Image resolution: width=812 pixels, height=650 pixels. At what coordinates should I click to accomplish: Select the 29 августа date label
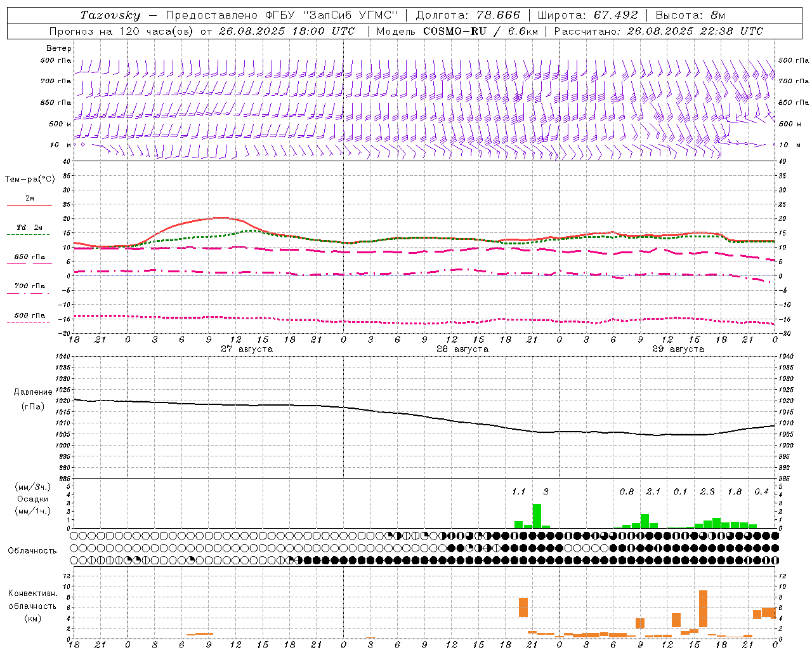(x=678, y=349)
